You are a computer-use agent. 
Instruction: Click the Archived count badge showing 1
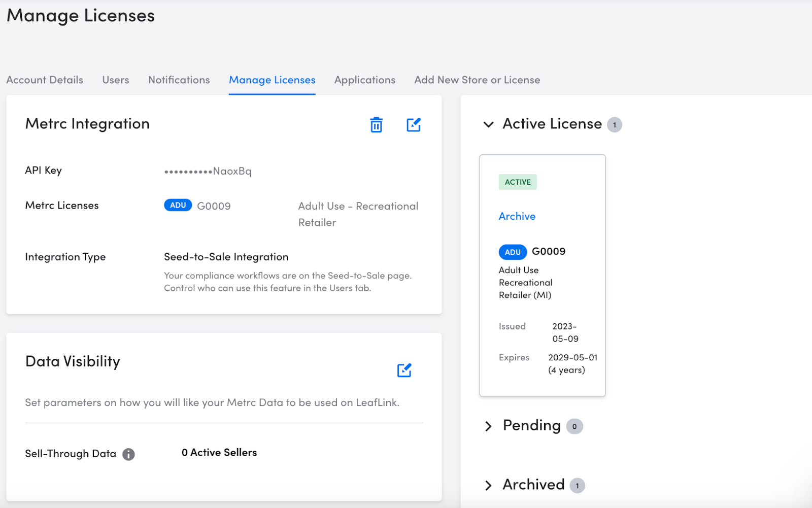pos(578,486)
